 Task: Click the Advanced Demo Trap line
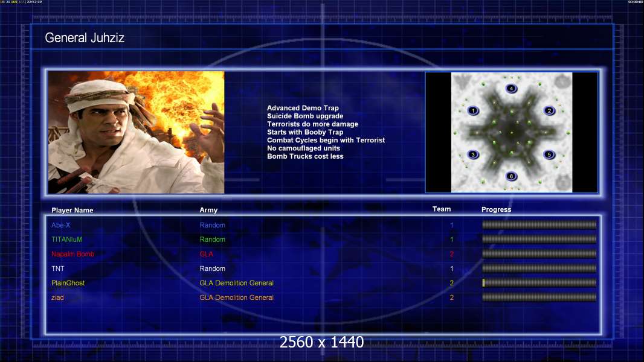(303, 108)
